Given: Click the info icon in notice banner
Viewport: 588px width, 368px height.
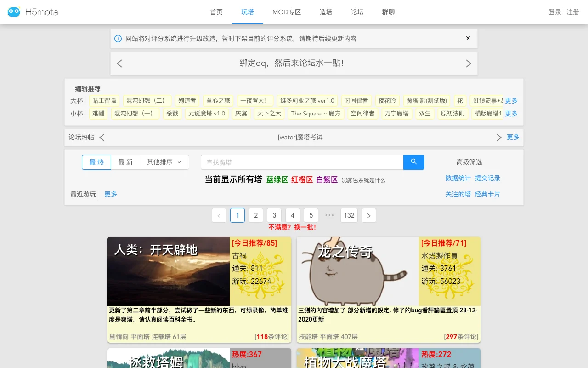Looking at the screenshot, I should pyautogui.click(x=118, y=39).
